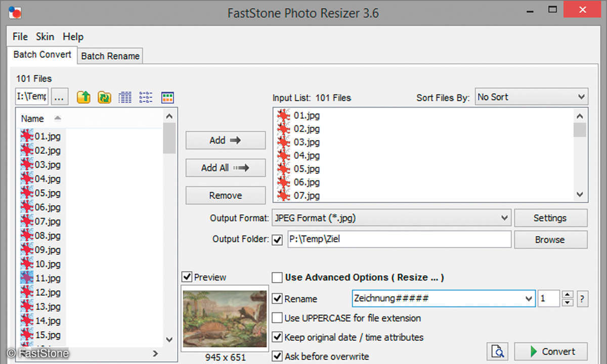Click Input List scroll-down arrow
The image size is (607, 364).
580,195
